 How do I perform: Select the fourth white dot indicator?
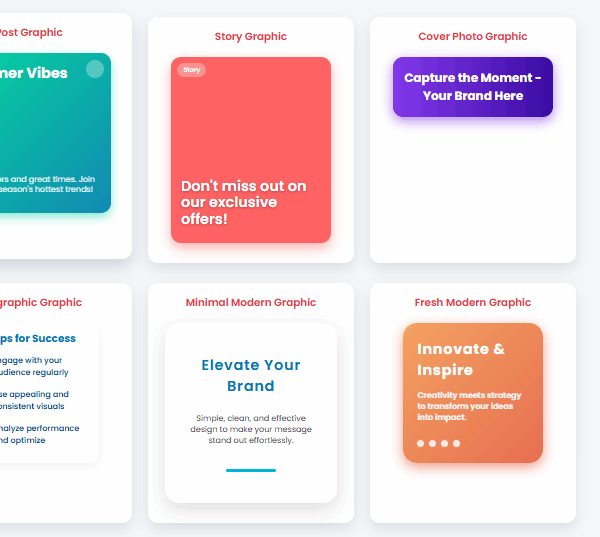tap(457, 443)
